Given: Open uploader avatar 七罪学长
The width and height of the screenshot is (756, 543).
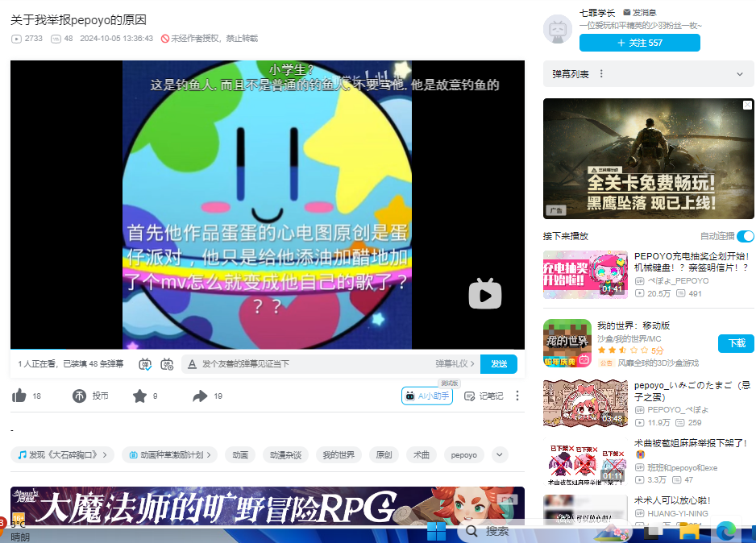Looking at the screenshot, I should tap(558, 29).
